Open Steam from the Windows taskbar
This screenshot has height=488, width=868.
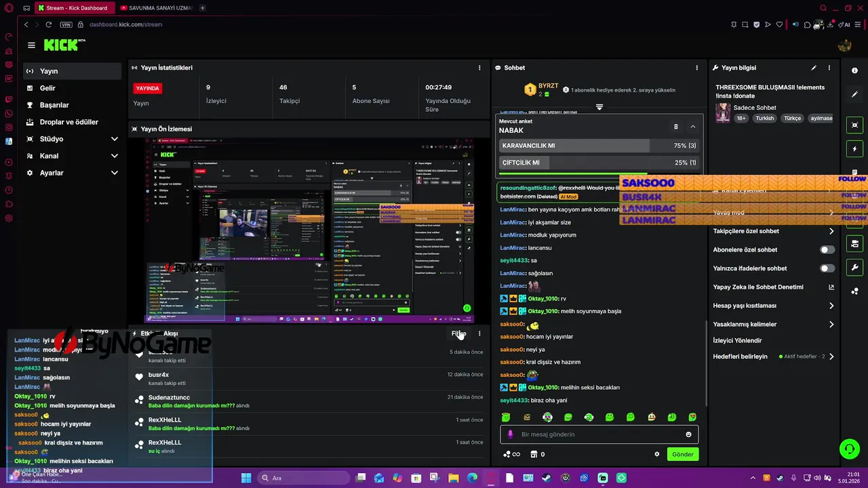click(x=547, y=478)
